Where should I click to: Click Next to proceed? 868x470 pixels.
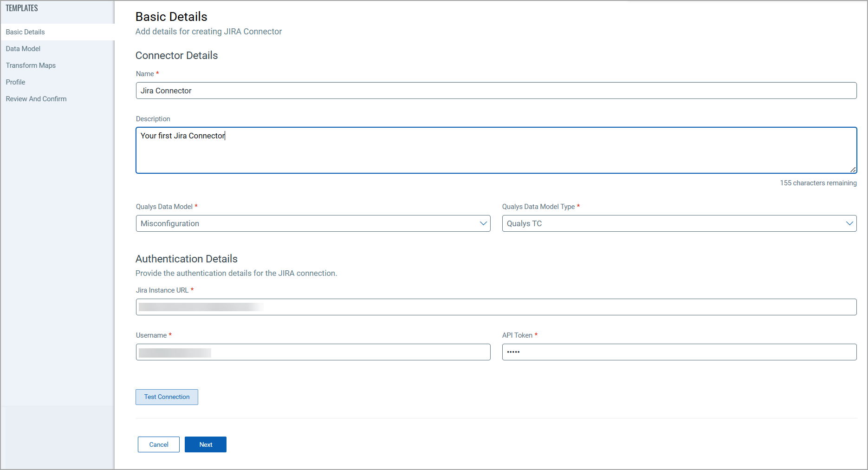pos(206,444)
